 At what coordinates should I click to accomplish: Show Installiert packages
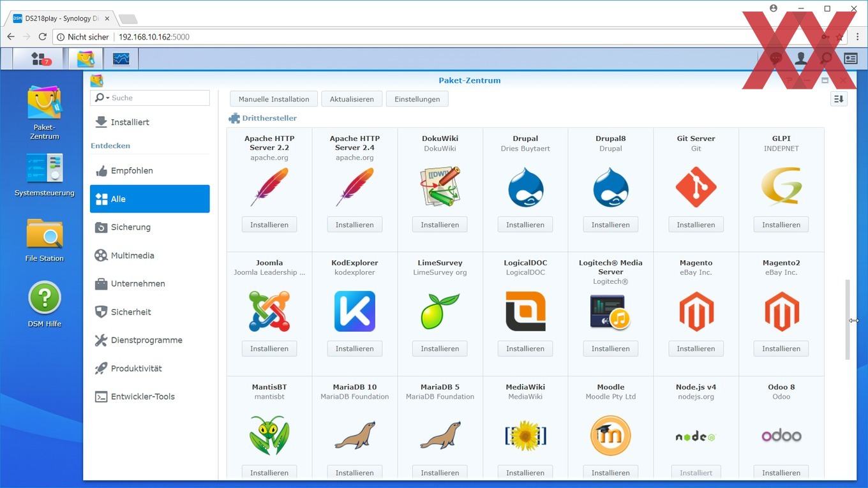pyautogui.click(x=149, y=122)
